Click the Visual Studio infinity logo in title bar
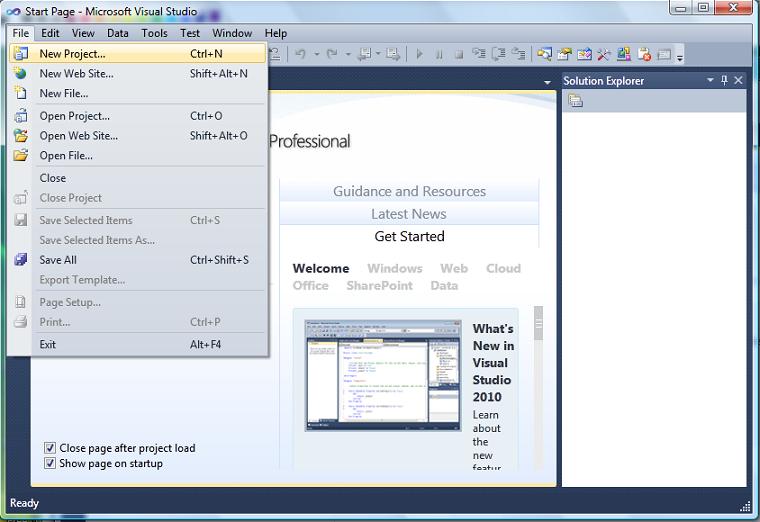 [x=13, y=11]
